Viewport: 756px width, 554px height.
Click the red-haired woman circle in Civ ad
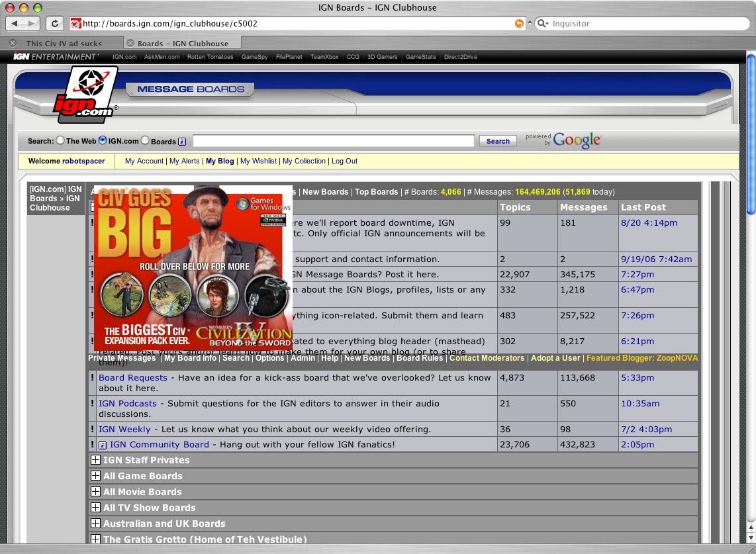(x=218, y=295)
